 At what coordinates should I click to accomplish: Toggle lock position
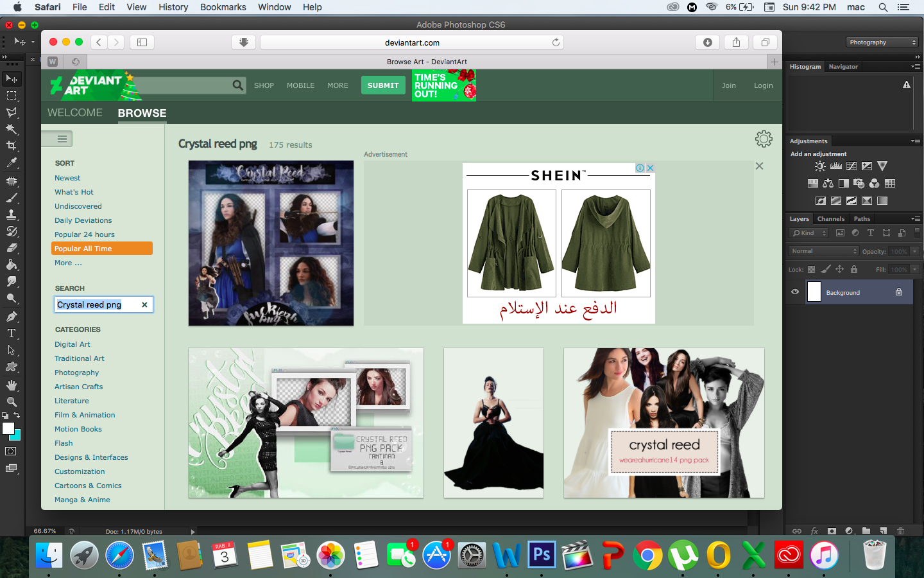coord(839,270)
